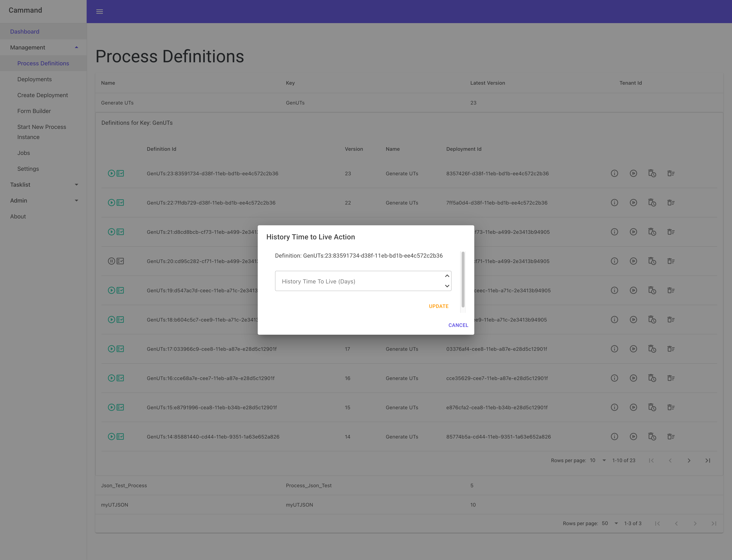Increment History Time To Live days value
The image size is (732, 560).
pyautogui.click(x=447, y=276)
